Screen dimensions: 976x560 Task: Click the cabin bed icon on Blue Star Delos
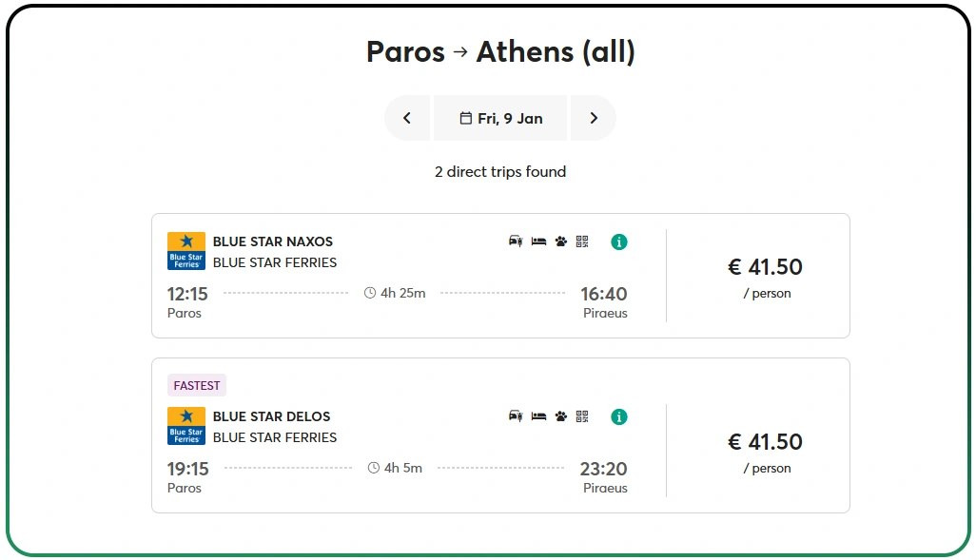pos(538,416)
